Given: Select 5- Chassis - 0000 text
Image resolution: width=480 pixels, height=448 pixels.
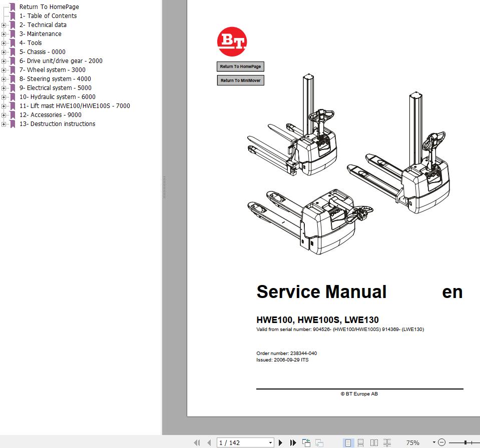Looking at the screenshot, I should [x=42, y=52].
